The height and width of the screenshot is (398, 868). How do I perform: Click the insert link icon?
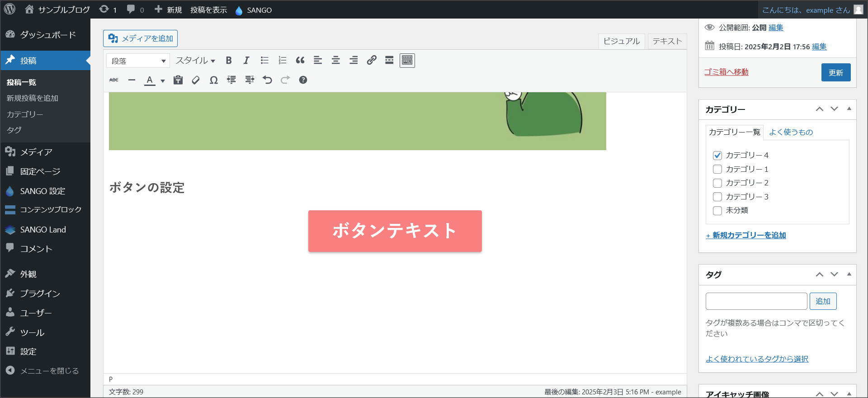372,61
